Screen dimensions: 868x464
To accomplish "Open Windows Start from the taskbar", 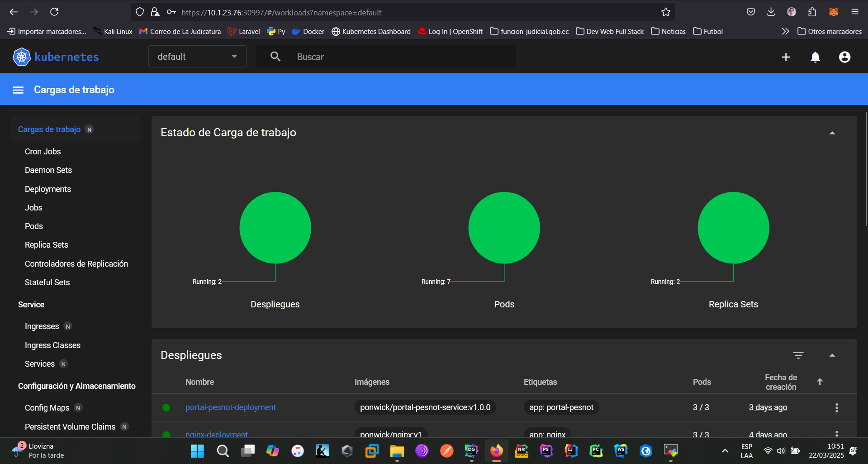I will [197, 451].
